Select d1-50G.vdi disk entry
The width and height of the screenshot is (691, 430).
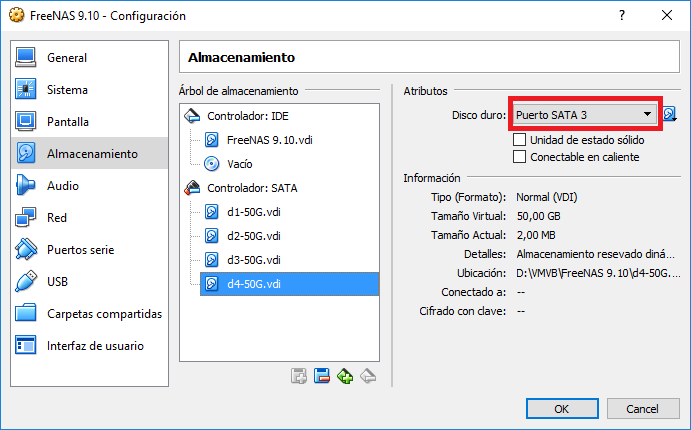click(x=254, y=212)
